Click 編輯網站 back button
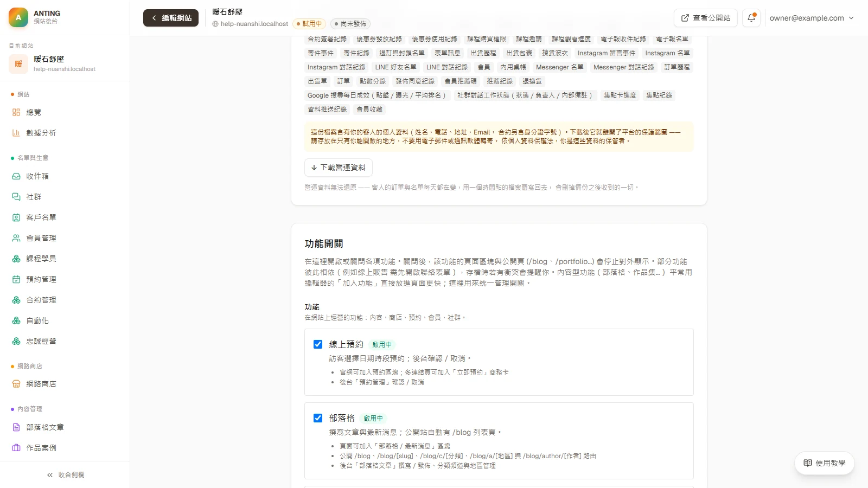The width and height of the screenshot is (868, 488). pyautogui.click(x=171, y=18)
